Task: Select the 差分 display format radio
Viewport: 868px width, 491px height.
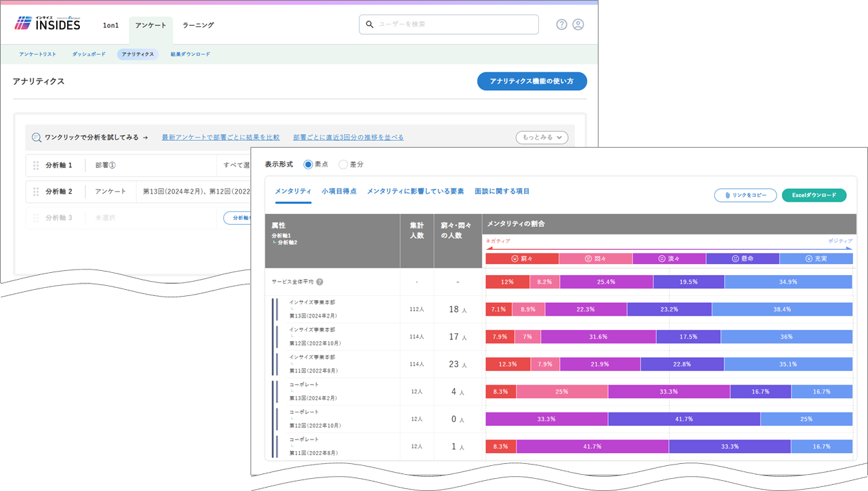Action: click(x=343, y=164)
